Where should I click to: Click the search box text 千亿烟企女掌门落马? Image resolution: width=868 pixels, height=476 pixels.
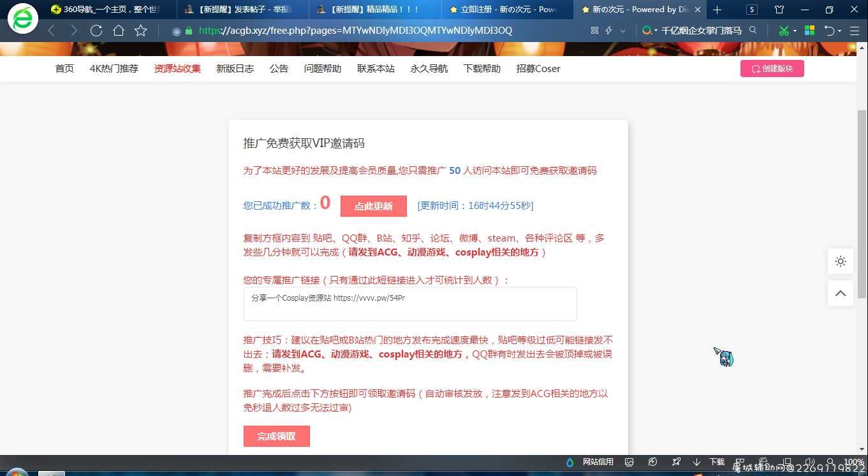pos(702,31)
